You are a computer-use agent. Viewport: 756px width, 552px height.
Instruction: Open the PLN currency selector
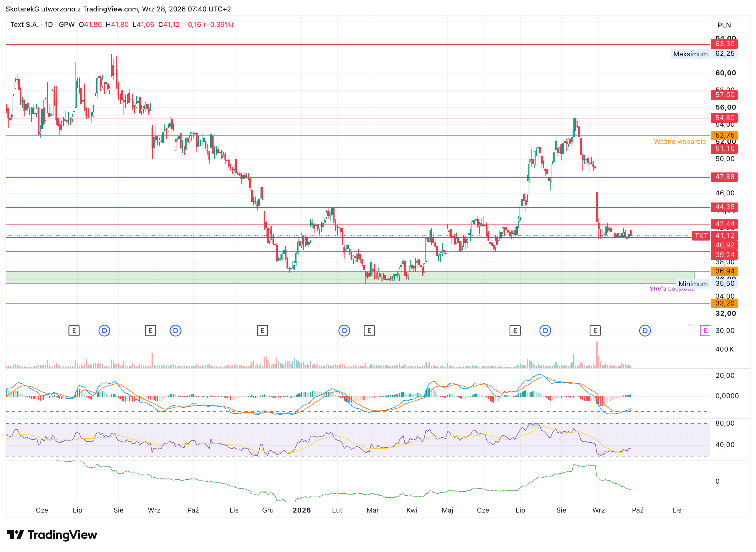(730, 25)
